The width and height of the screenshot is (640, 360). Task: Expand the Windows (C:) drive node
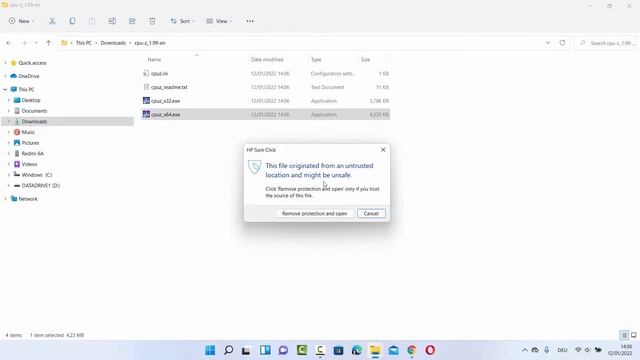(x=9, y=175)
